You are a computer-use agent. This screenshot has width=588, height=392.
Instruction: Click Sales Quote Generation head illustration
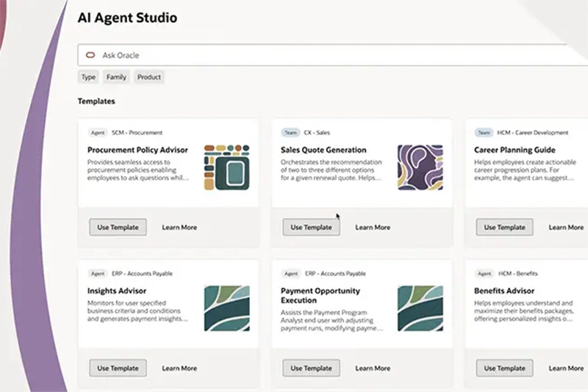point(420,167)
